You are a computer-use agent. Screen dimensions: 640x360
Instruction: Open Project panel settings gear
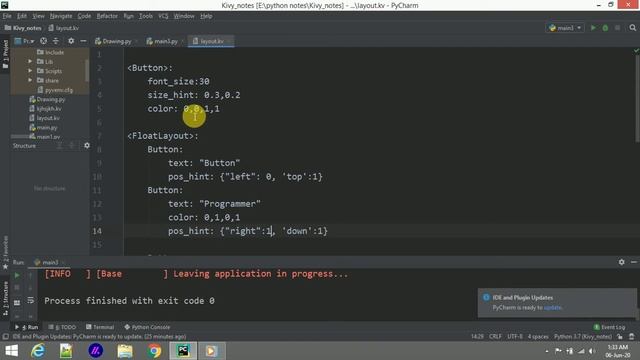(x=71, y=41)
